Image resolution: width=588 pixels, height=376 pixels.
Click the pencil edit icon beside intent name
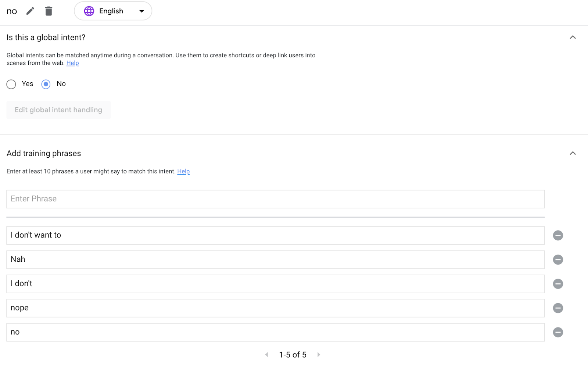coord(30,11)
